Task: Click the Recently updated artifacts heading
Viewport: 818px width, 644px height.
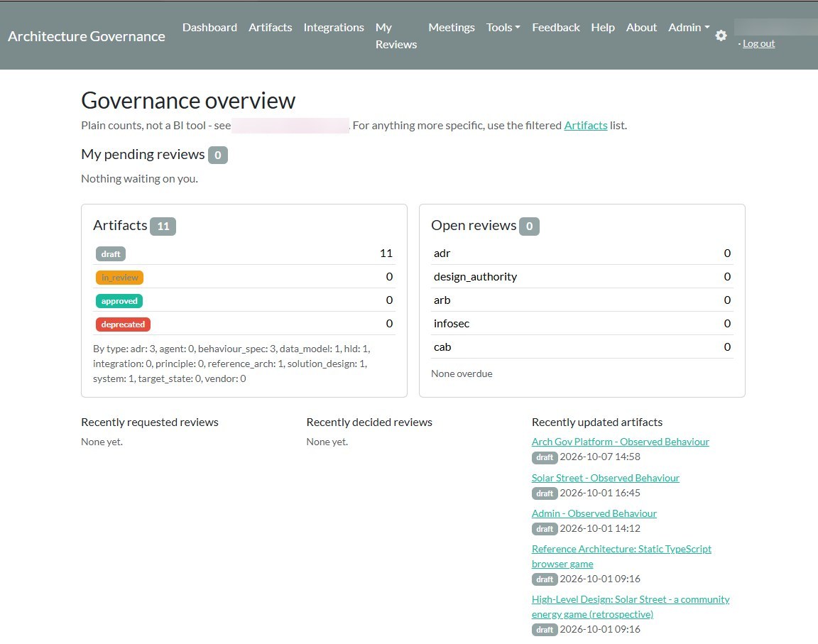Action: pyautogui.click(x=596, y=422)
